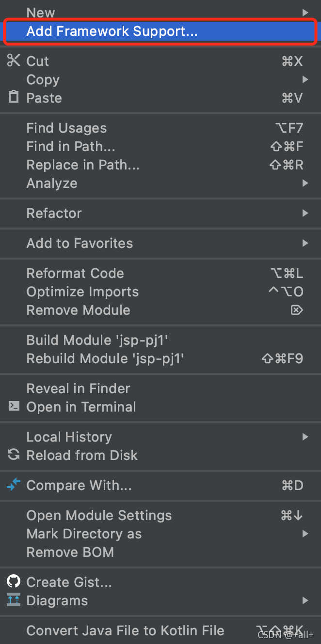Click Build Module 'jsp-pj1'

[97, 340]
